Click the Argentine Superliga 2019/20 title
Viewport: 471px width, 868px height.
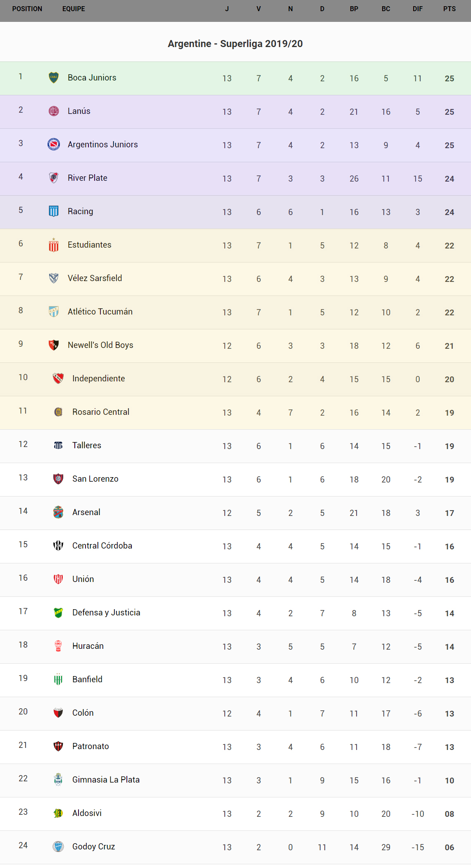pyautogui.click(x=235, y=44)
